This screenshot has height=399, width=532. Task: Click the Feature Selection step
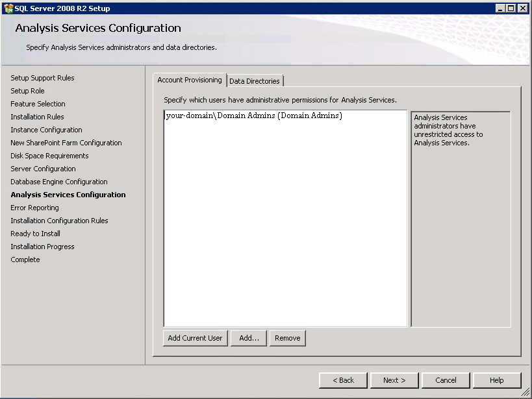(38, 104)
